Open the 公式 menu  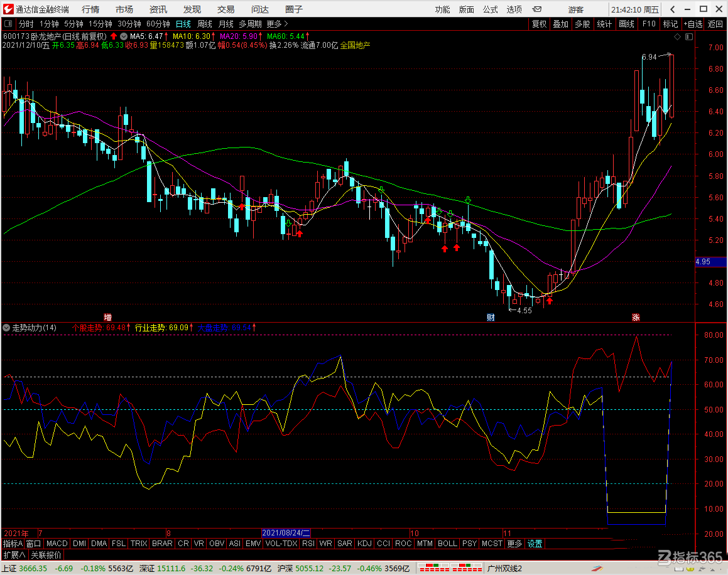pyautogui.click(x=491, y=9)
